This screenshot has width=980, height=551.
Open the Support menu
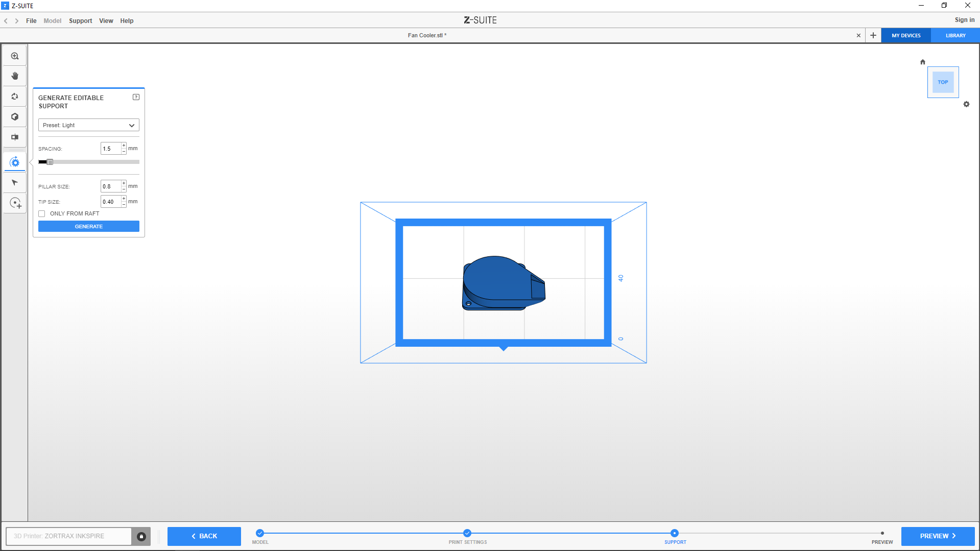click(80, 21)
